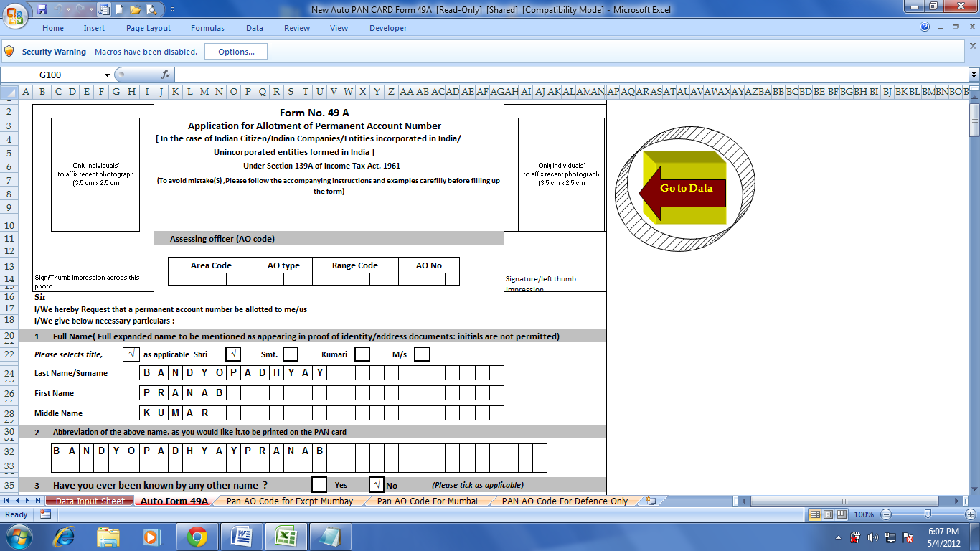Open the Formulas ribbon tab
The image size is (980, 551).
207,28
